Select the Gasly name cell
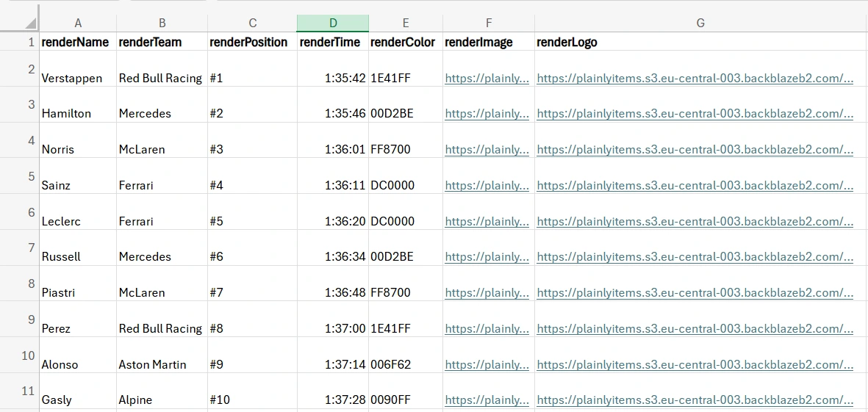Screen dimensions: 868x412 (78, 391)
